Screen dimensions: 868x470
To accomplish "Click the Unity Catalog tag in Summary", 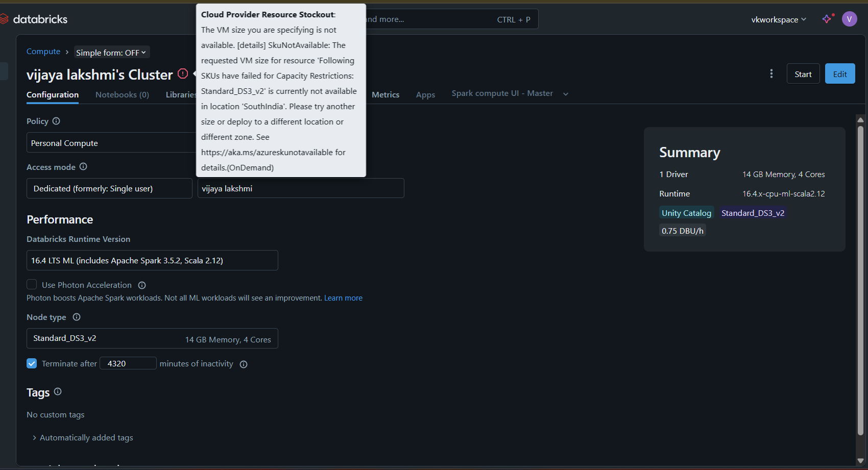I will point(686,213).
